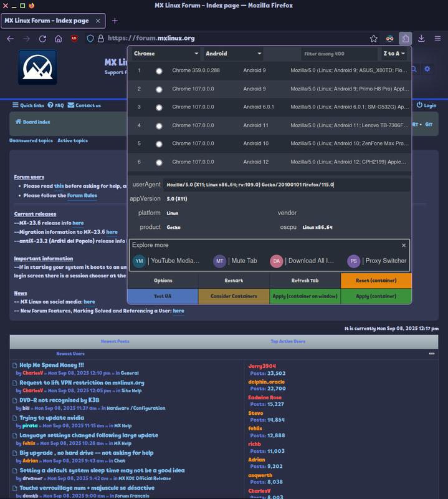Click the blue Test UA button
The image size is (448, 499).
coord(163,296)
